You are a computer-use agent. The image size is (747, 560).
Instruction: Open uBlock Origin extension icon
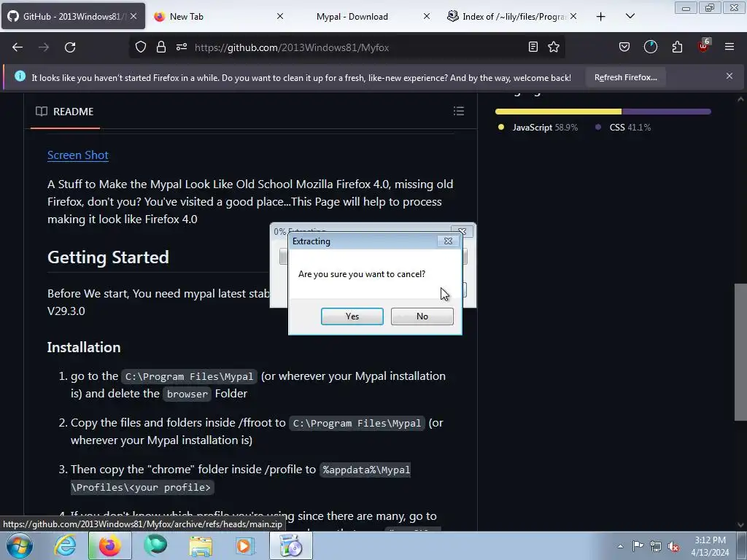pos(703,46)
